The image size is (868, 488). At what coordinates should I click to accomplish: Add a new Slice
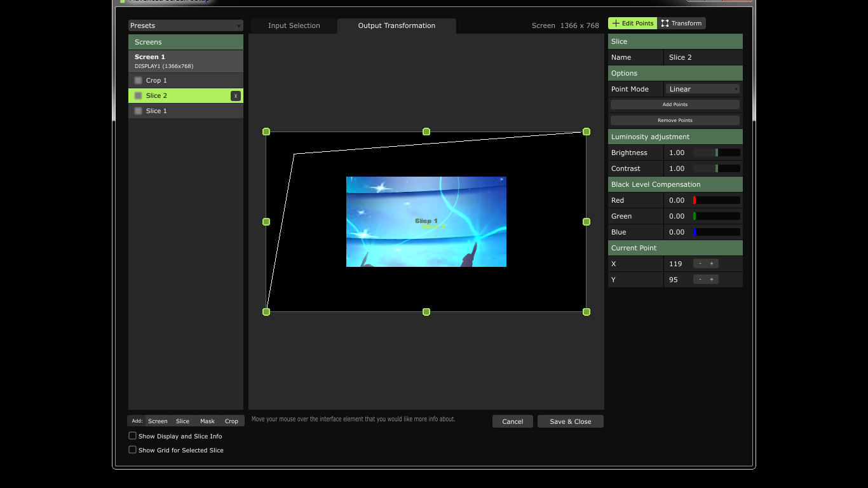click(183, 421)
